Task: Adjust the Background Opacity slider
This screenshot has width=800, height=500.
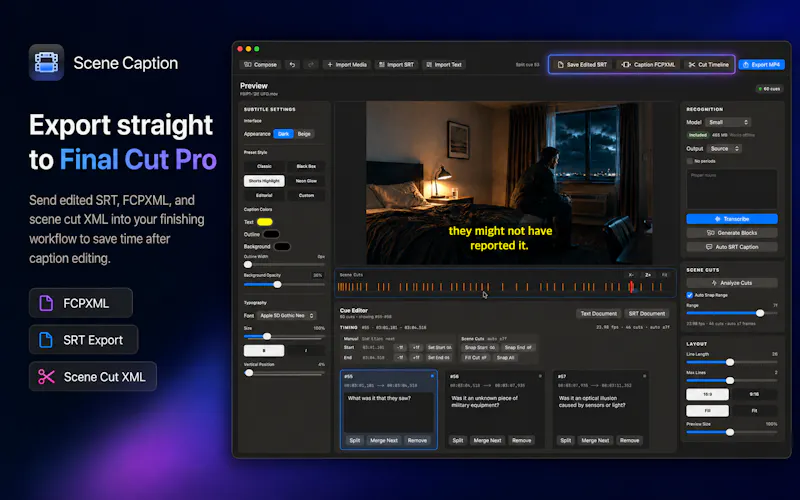Action: 284,284
